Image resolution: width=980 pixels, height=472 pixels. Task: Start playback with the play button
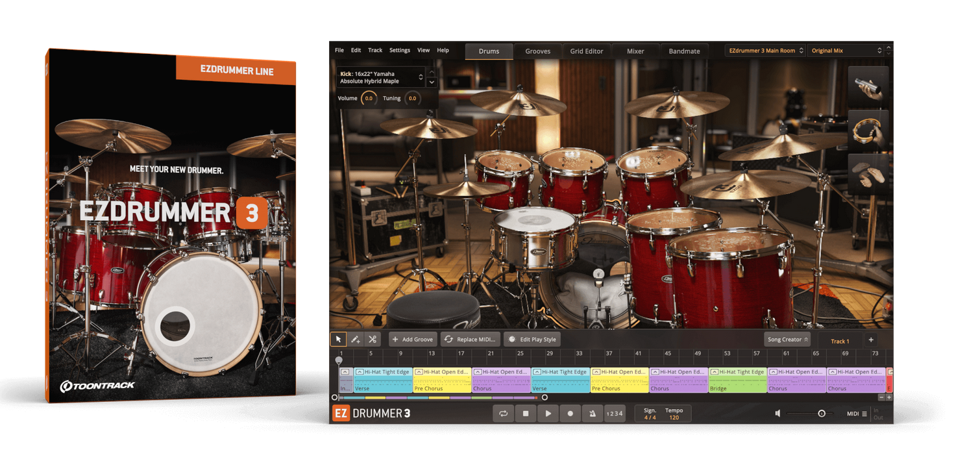point(548,414)
